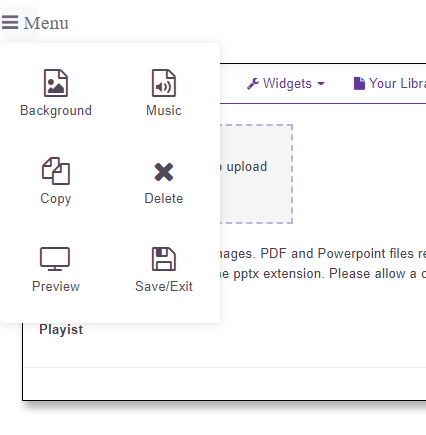Choose the Save/Exit menu label
This screenshot has height=435, width=426.
[164, 287]
